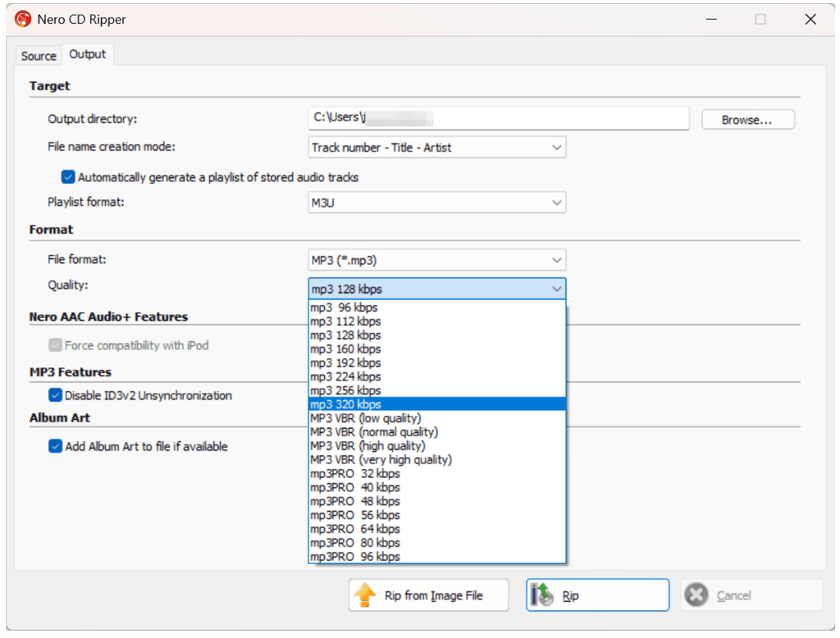
Task: Enable automatic playlist generation of stored audio tracks
Action: (x=67, y=176)
